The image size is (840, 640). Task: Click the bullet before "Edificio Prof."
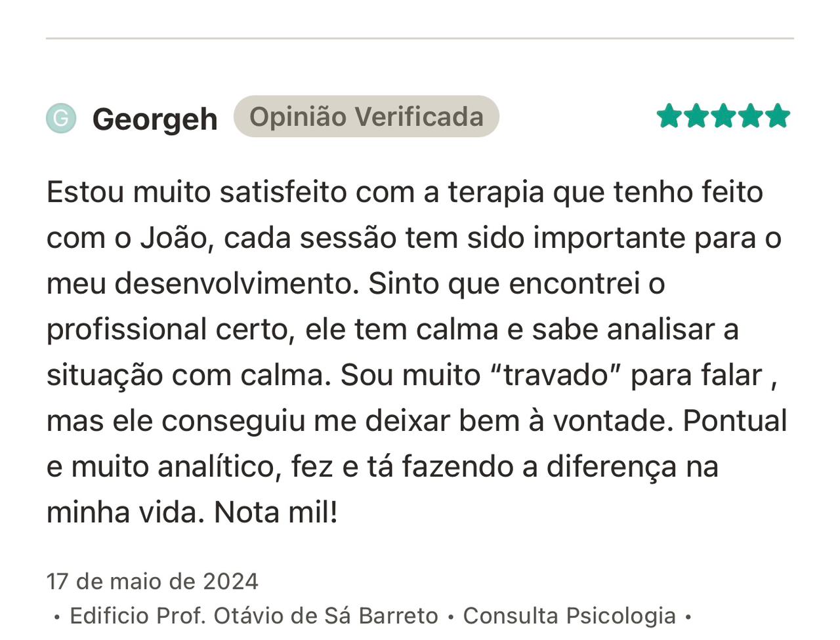[x=57, y=617]
